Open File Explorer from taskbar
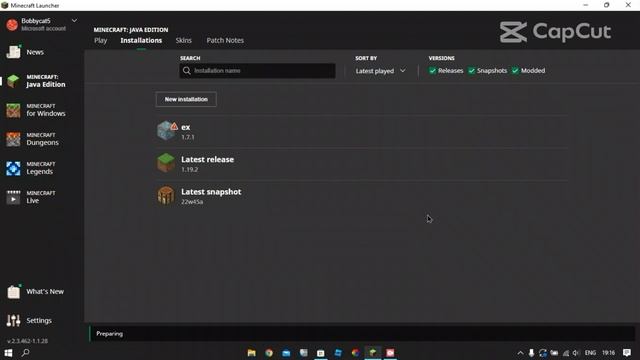640x360 pixels. [x=251, y=353]
